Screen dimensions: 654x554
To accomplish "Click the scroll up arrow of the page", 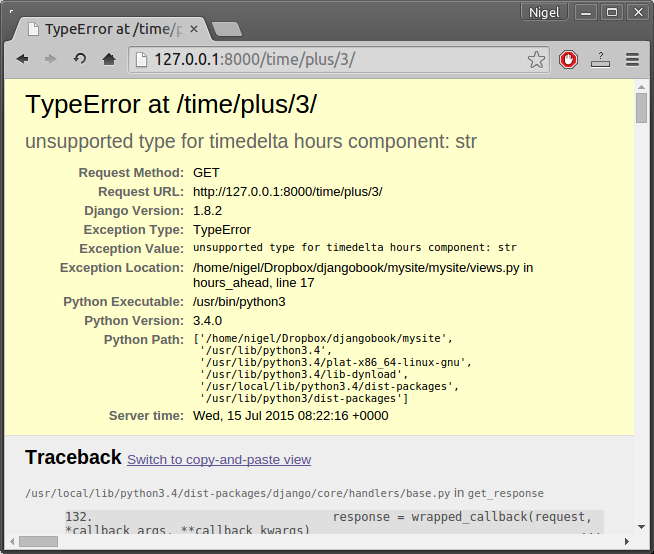I will 641,87.
